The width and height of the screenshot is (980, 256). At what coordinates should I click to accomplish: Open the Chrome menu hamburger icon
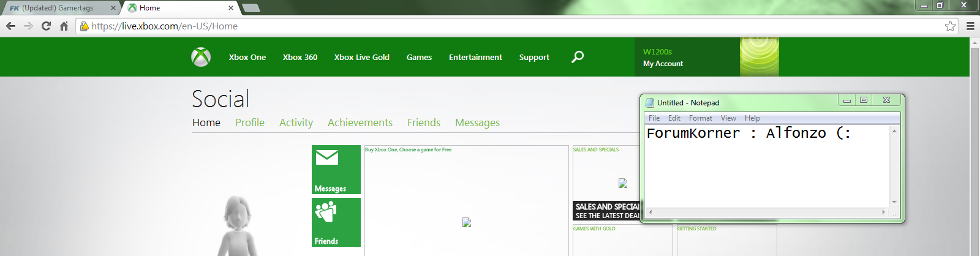[x=970, y=26]
